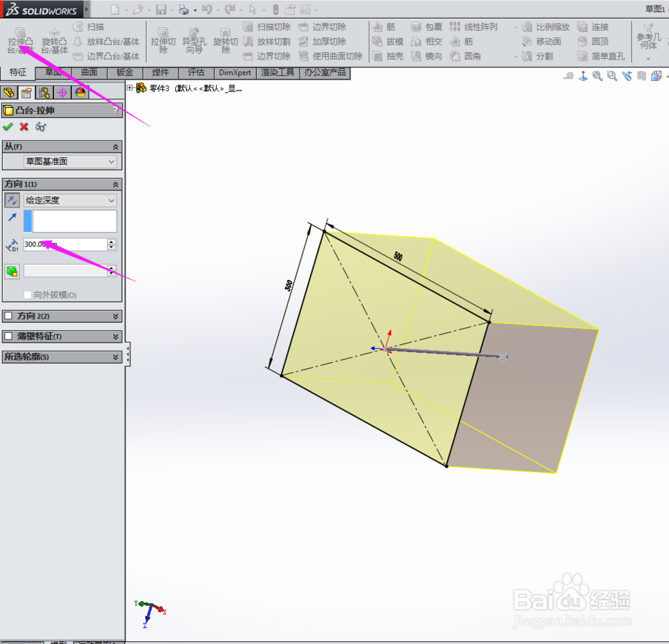Open the DimXpertManager crosshair tab
Viewport: 669px width, 644px height.
(x=62, y=92)
